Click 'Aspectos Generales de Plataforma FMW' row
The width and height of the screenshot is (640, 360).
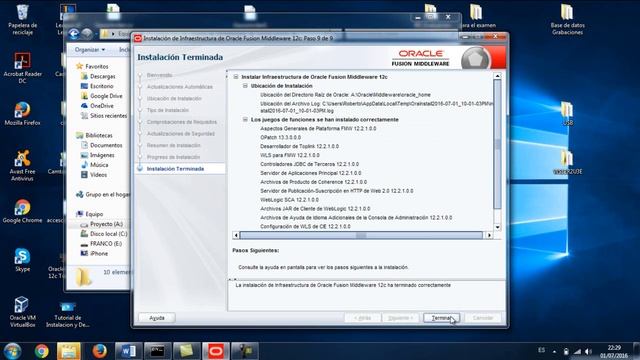point(318,129)
